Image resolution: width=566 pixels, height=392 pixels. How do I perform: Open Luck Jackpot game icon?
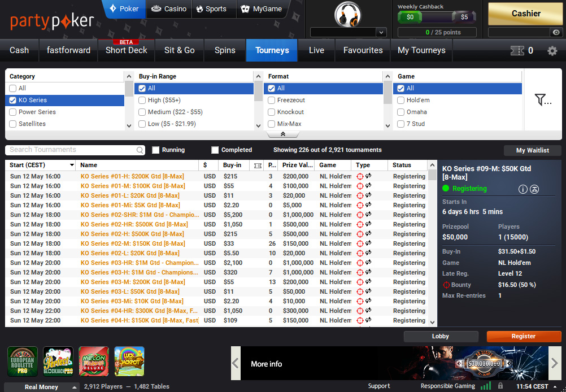pos(129,361)
